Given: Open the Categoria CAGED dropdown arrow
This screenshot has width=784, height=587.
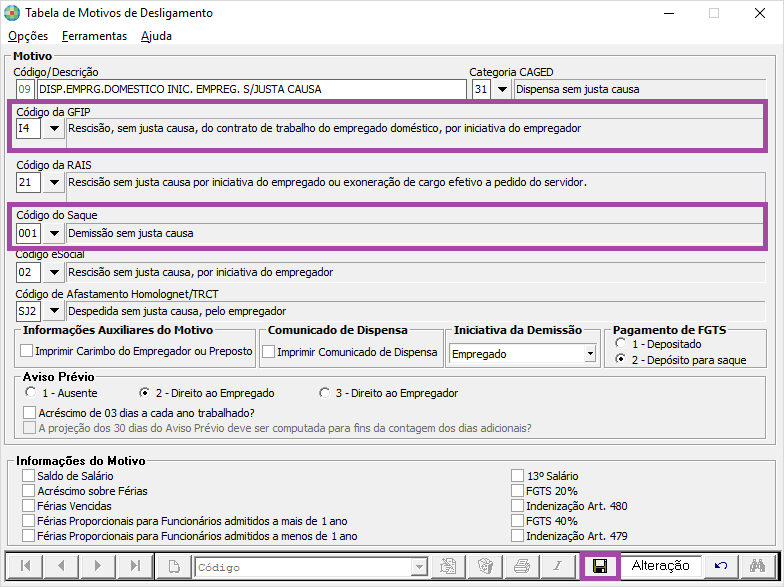Looking at the screenshot, I should pos(502,89).
